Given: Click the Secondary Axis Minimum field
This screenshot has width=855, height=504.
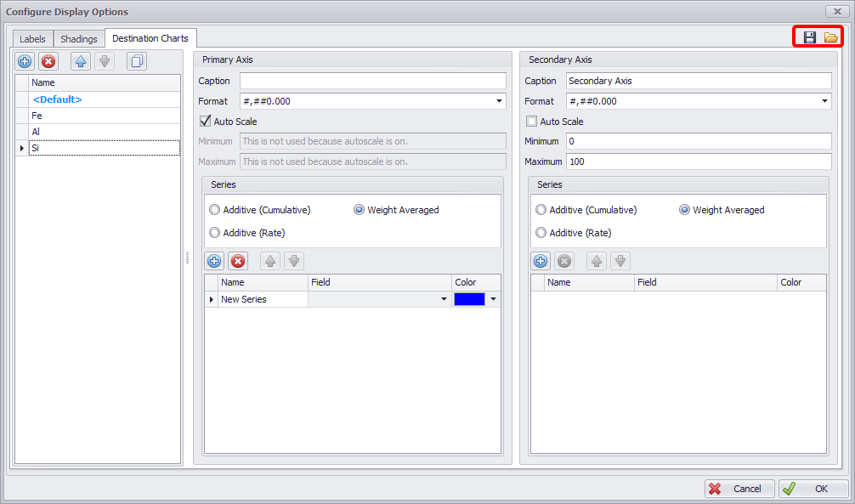Looking at the screenshot, I should tap(699, 141).
